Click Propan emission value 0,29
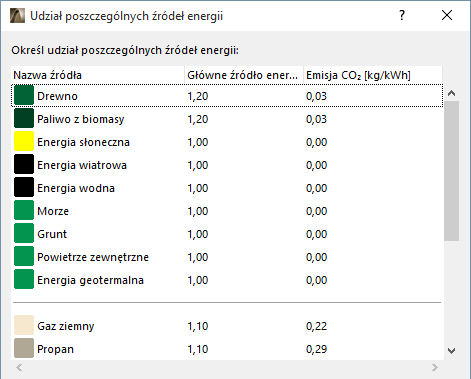Screen dimensions: 471x379 316,349
